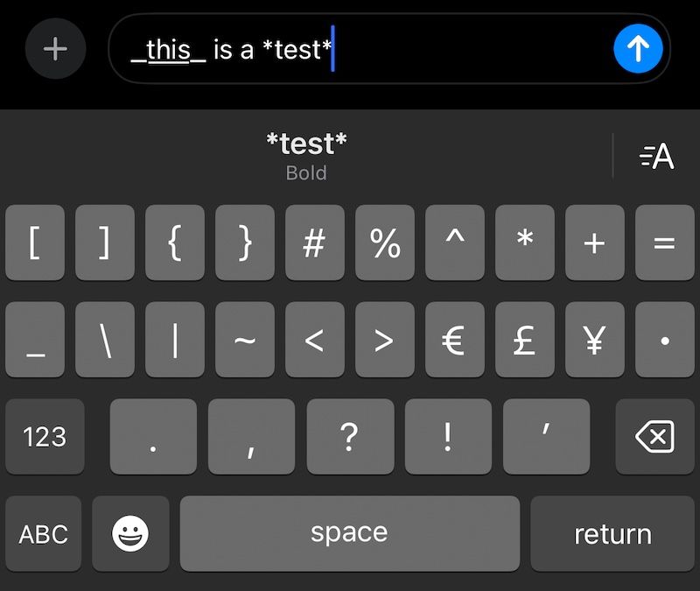Screen dimensions: 700x591
Task: Open the emoji keyboard
Action: (x=130, y=533)
